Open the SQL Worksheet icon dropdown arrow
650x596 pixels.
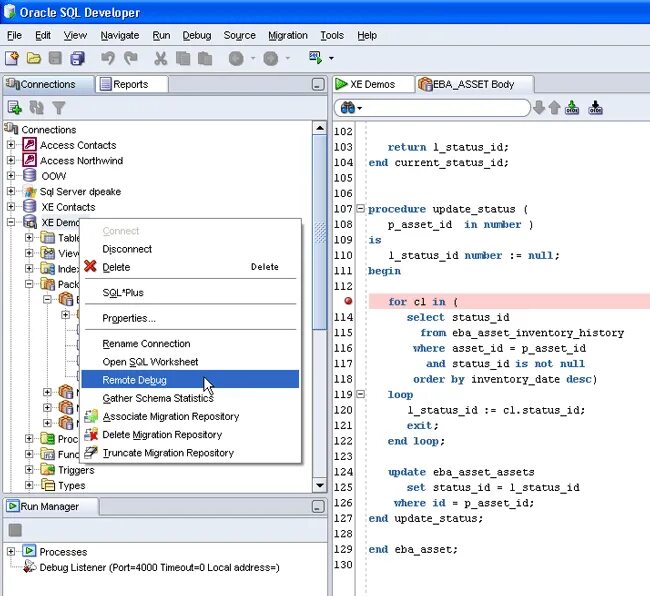[331, 58]
